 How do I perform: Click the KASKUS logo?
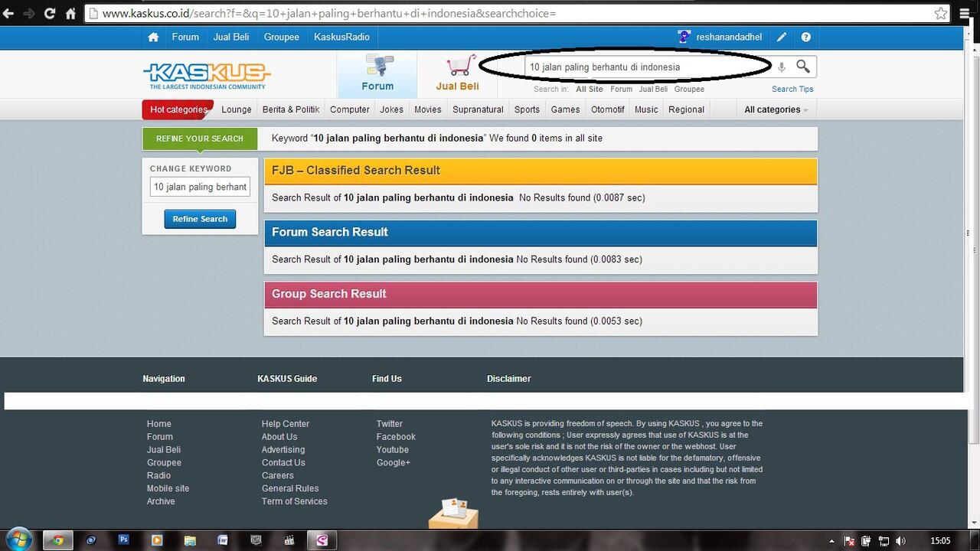pyautogui.click(x=207, y=75)
